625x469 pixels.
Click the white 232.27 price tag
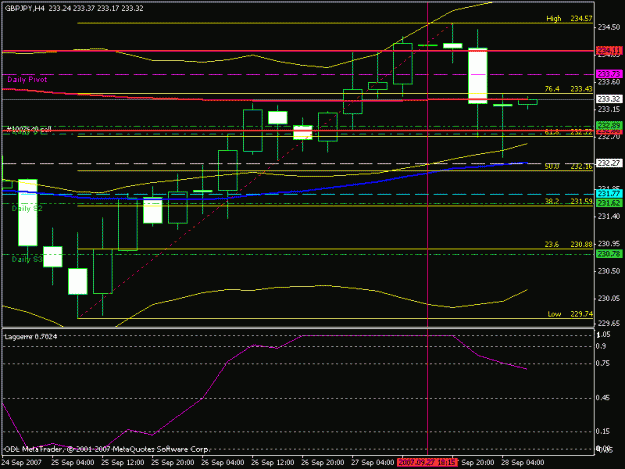pos(609,163)
